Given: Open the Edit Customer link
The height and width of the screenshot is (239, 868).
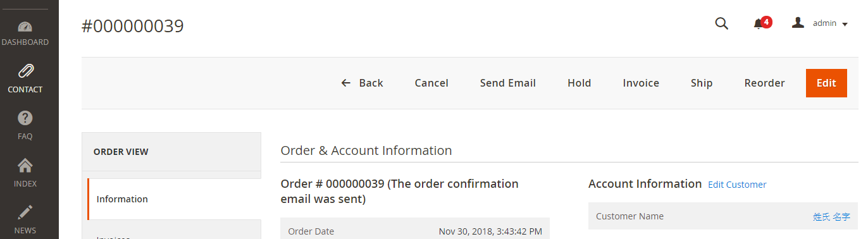Looking at the screenshot, I should (x=737, y=185).
